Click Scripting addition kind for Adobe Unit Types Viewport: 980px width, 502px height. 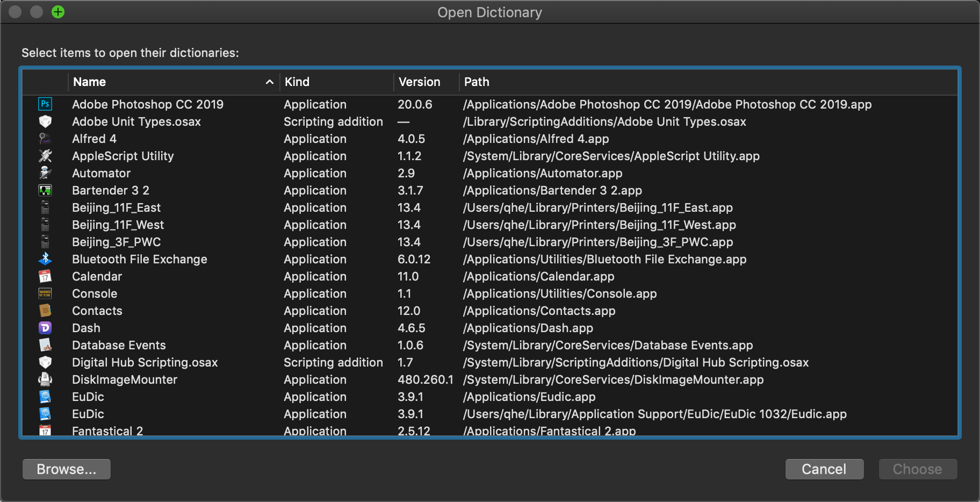(333, 121)
